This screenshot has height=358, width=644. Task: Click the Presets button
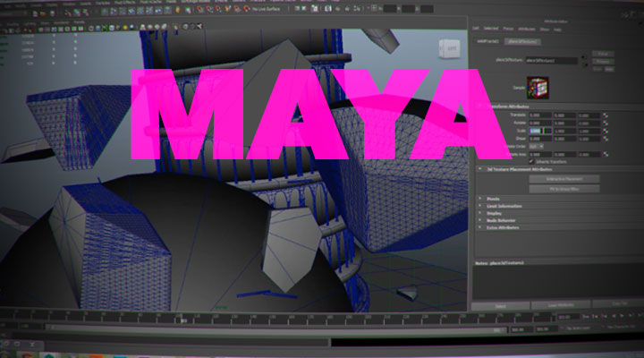603,62
